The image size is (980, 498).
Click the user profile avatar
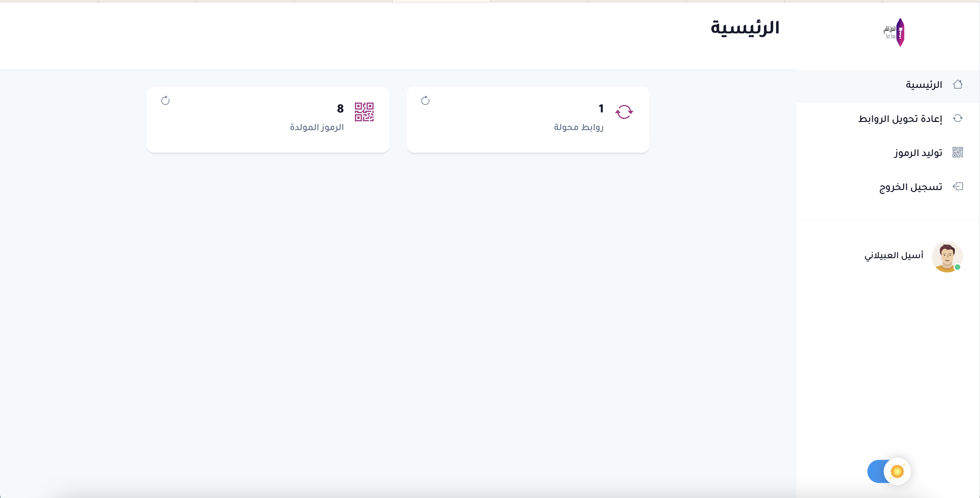pyautogui.click(x=947, y=256)
